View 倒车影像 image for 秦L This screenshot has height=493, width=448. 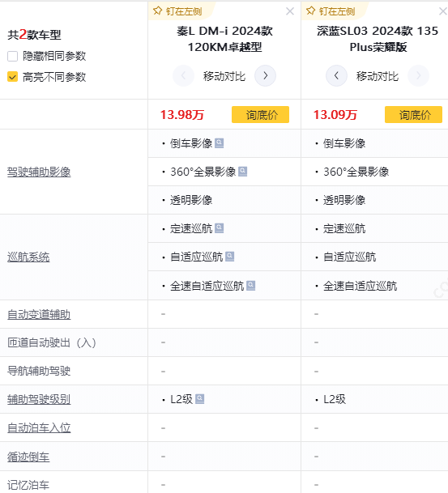coord(220,143)
